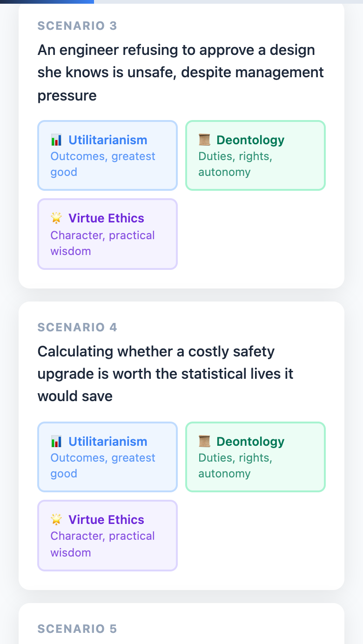Click scroll icon in Scenario 3 Deontology

204,140
